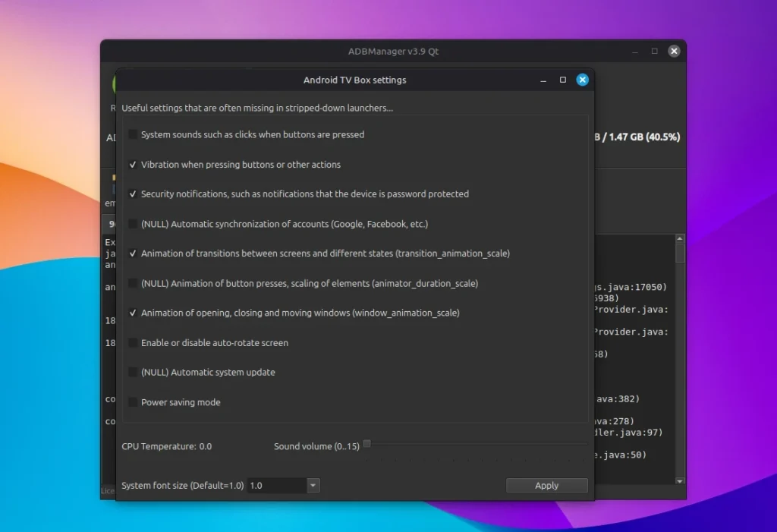Close the Android TV Box settings dialog

pos(582,80)
